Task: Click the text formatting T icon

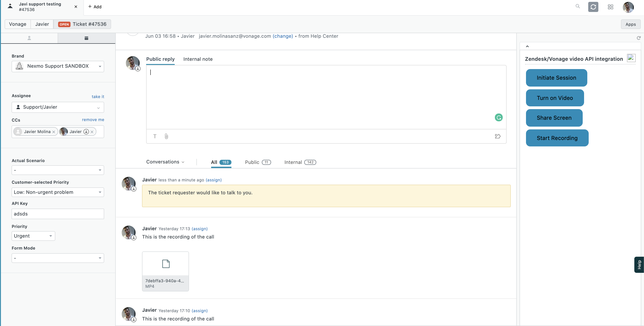Action: (155, 136)
